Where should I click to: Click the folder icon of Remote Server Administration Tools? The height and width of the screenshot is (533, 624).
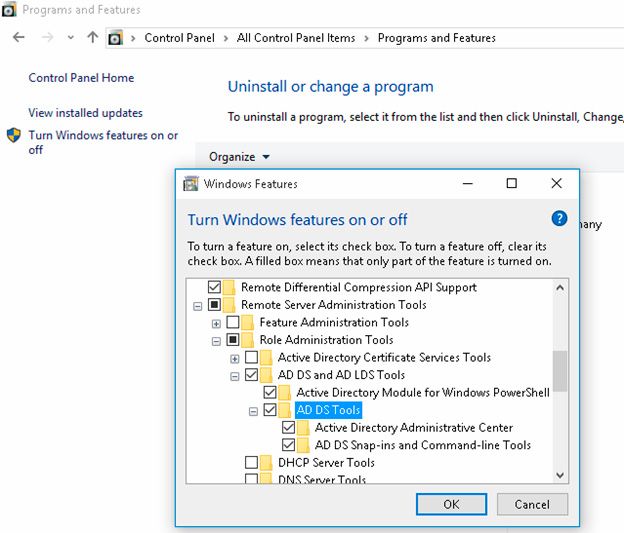pos(229,305)
